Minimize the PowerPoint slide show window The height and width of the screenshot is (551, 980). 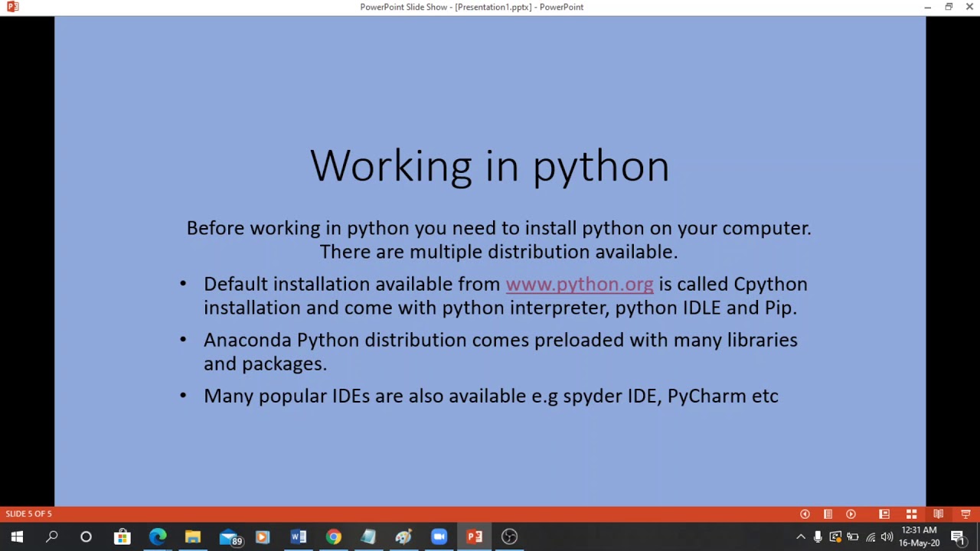click(927, 7)
